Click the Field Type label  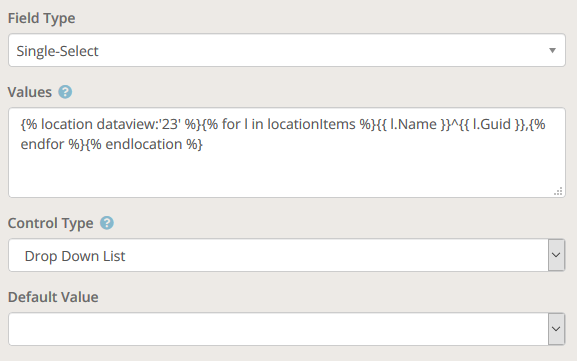(x=42, y=18)
